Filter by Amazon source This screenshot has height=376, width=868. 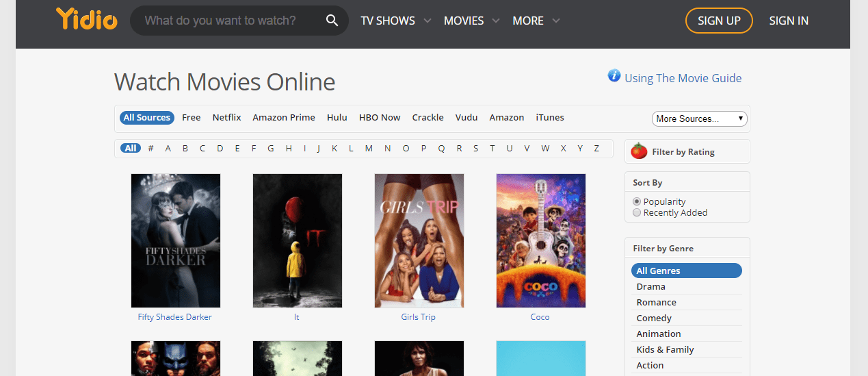(507, 118)
